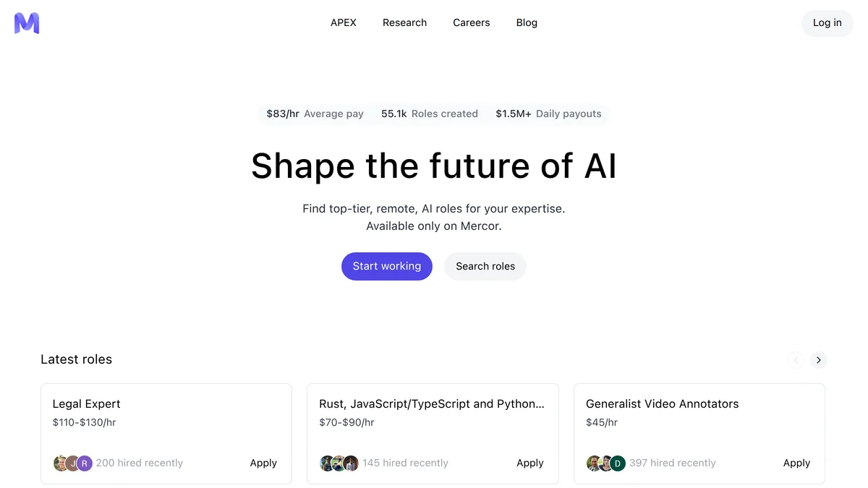The image size is (868, 488).
Task: Open the Research nav item
Action: [x=404, y=22]
